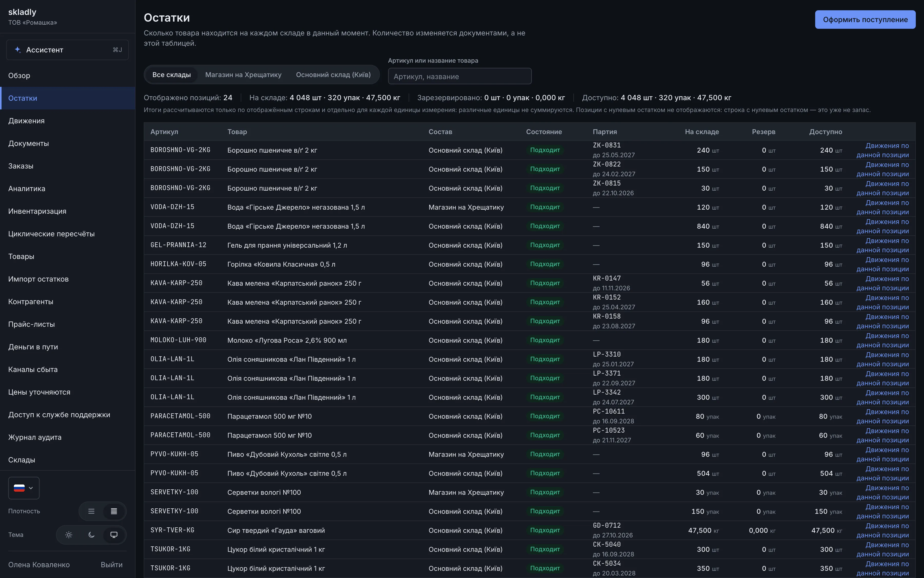Open Циклические пересчёты

pos(68,234)
